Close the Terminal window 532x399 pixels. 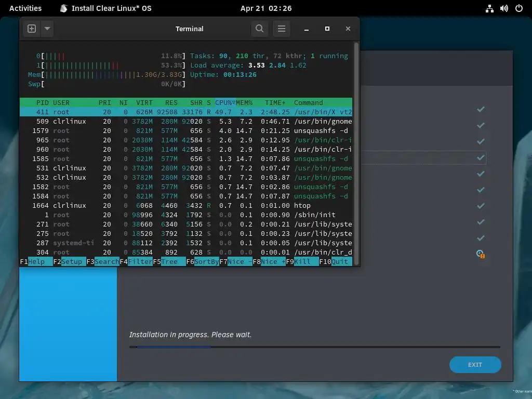[x=348, y=29]
